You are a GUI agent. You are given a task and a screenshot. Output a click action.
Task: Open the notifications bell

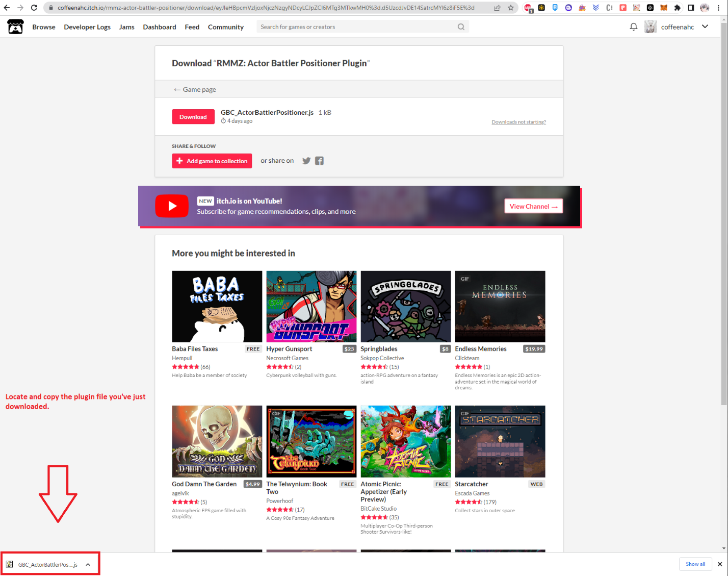[634, 27]
